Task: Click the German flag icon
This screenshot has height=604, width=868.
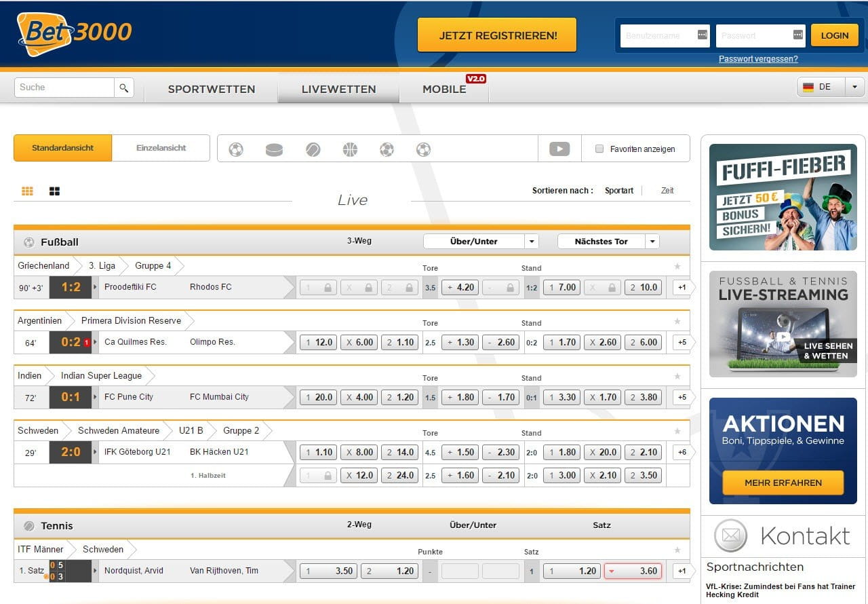Action: point(808,87)
